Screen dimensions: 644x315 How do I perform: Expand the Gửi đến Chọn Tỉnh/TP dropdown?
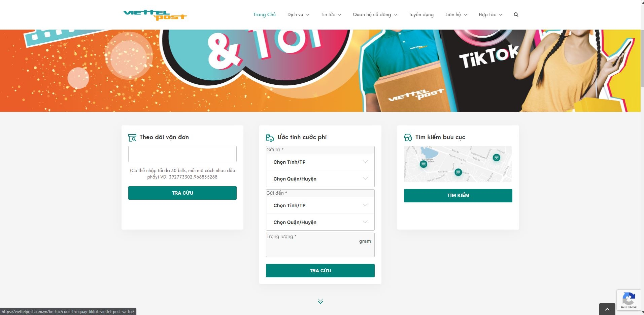(x=320, y=205)
